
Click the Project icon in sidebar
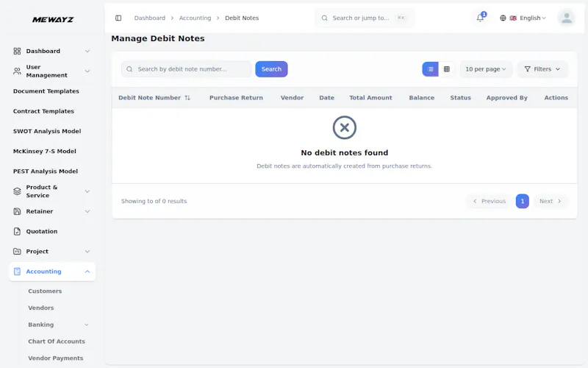point(17,251)
